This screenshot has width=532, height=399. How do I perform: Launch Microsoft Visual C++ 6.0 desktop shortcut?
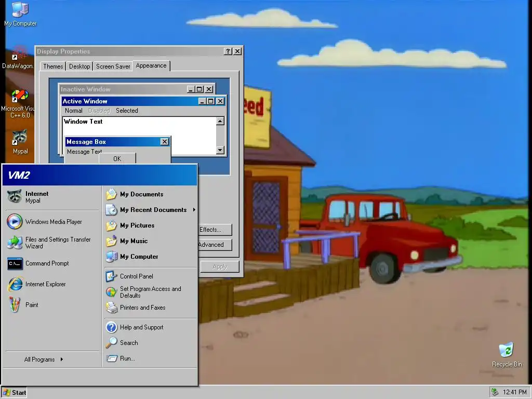coord(19,103)
